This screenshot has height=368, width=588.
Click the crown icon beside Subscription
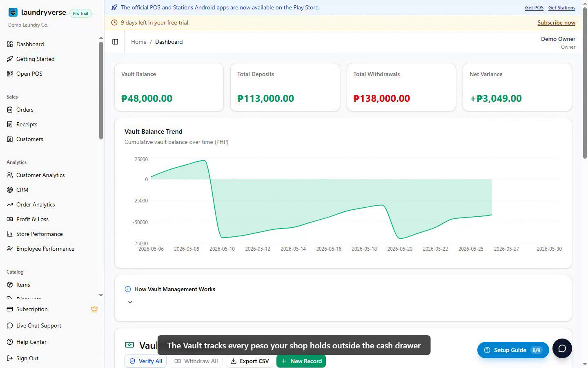click(94, 309)
